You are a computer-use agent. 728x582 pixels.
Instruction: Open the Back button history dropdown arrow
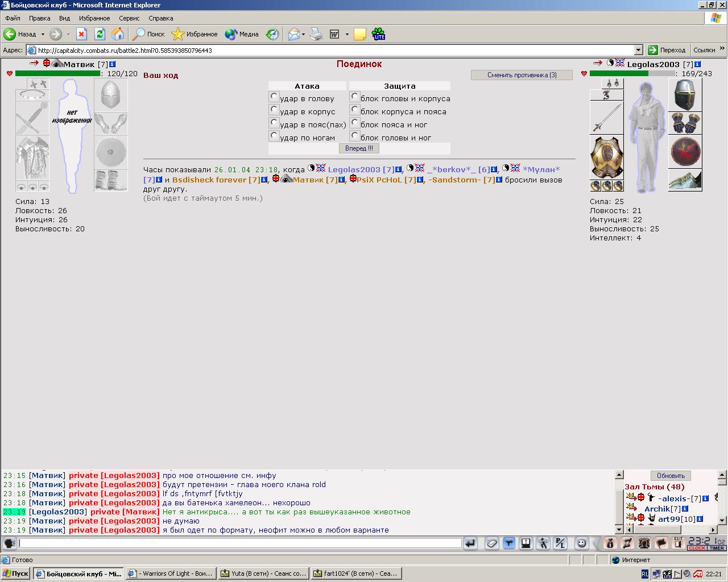(43, 34)
